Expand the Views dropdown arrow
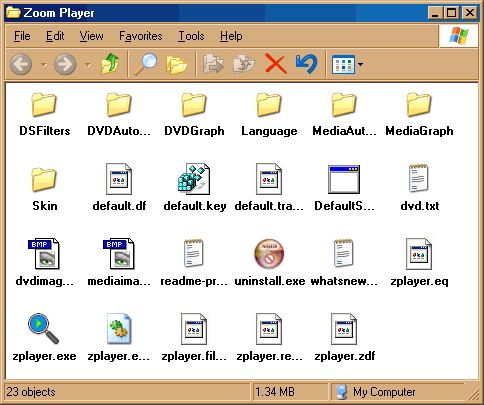Viewport: 484px width, 405px height. point(361,64)
